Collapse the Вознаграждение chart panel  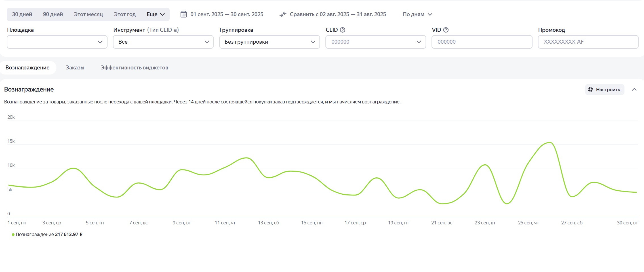point(634,90)
